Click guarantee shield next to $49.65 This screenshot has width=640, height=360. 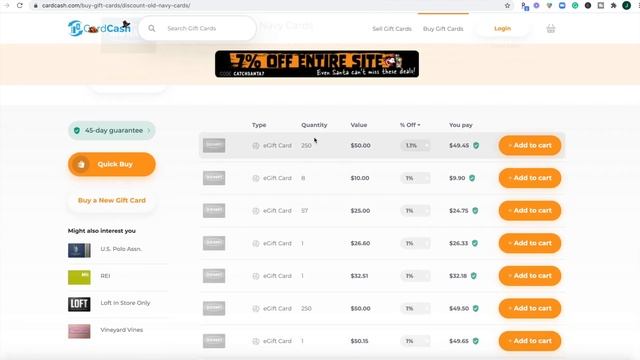(476, 341)
